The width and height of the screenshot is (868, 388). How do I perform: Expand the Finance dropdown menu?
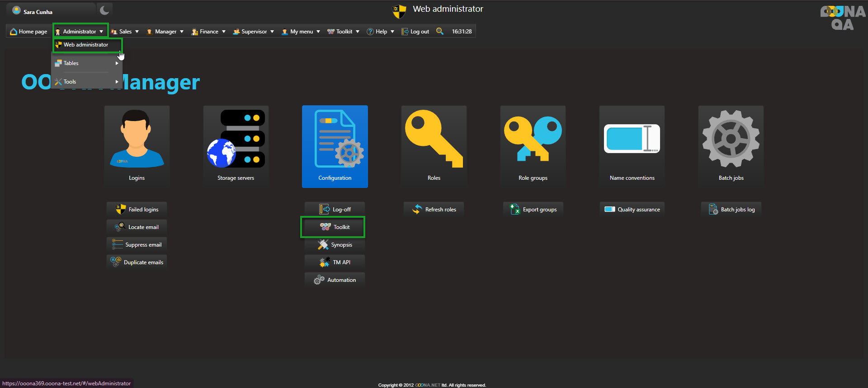208,32
